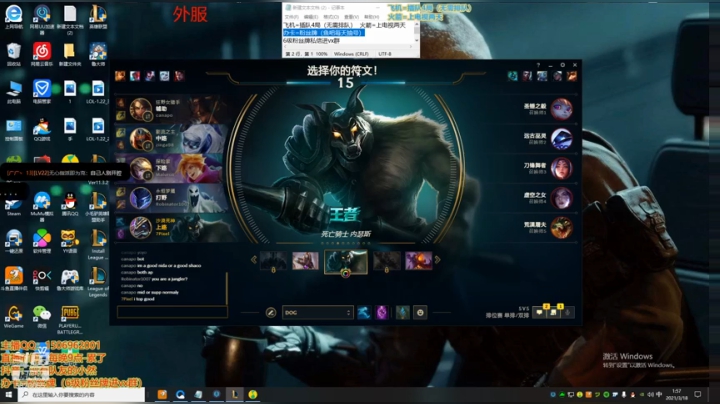Open 软件管理 colorful desktop icon

(42, 241)
